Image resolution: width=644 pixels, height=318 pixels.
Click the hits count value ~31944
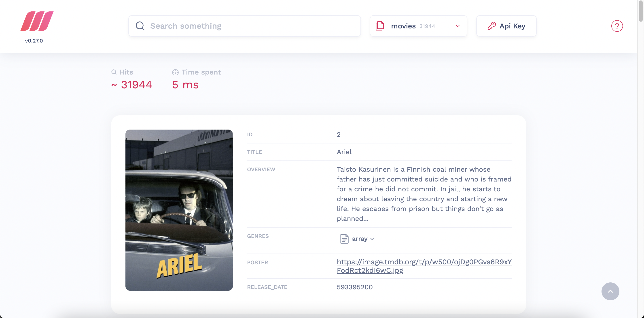131,84
